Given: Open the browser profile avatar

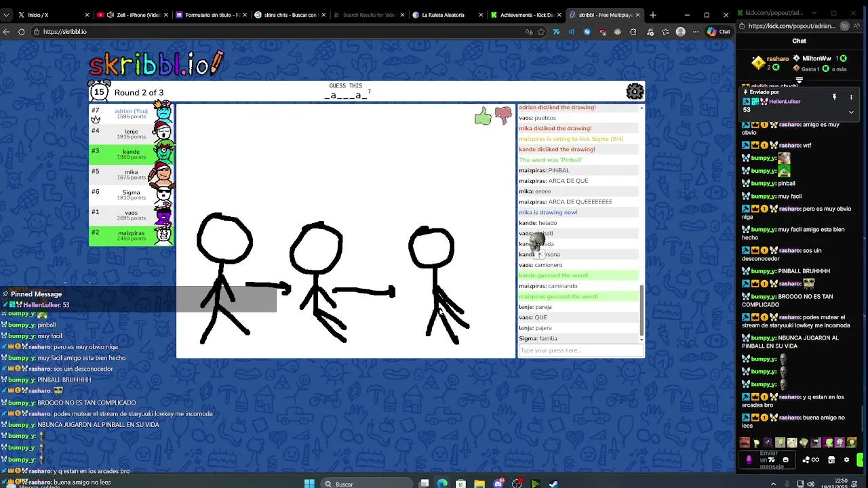Looking at the screenshot, I should [x=680, y=32].
